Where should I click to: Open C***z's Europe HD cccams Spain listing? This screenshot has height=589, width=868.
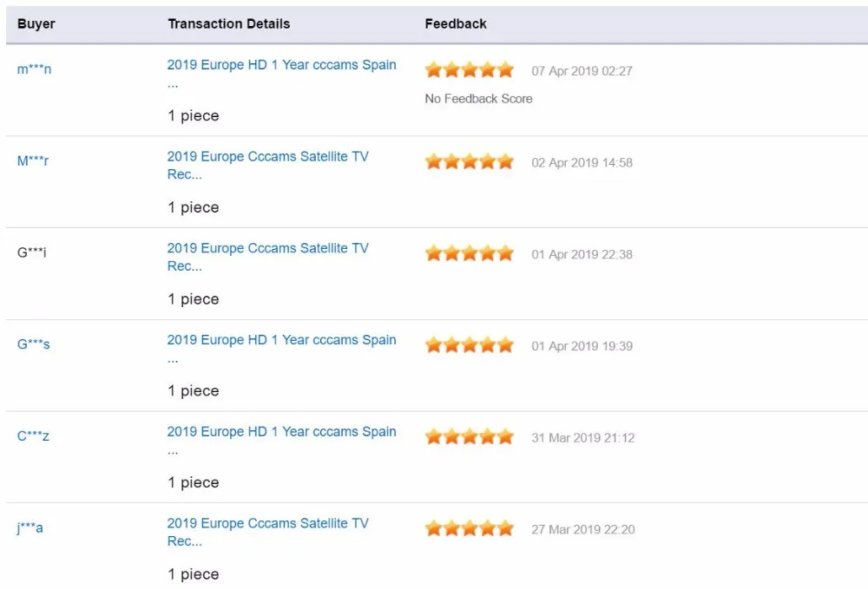[282, 440]
